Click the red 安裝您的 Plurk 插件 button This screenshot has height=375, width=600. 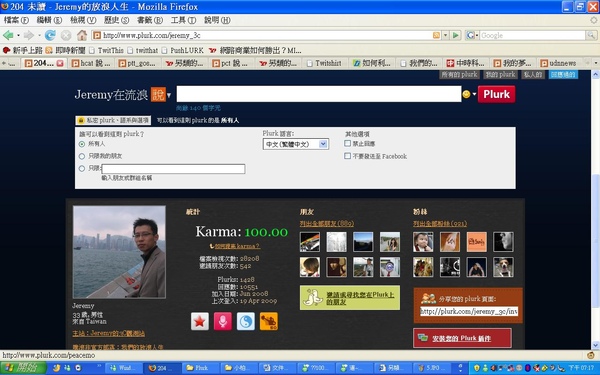click(462, 338)
